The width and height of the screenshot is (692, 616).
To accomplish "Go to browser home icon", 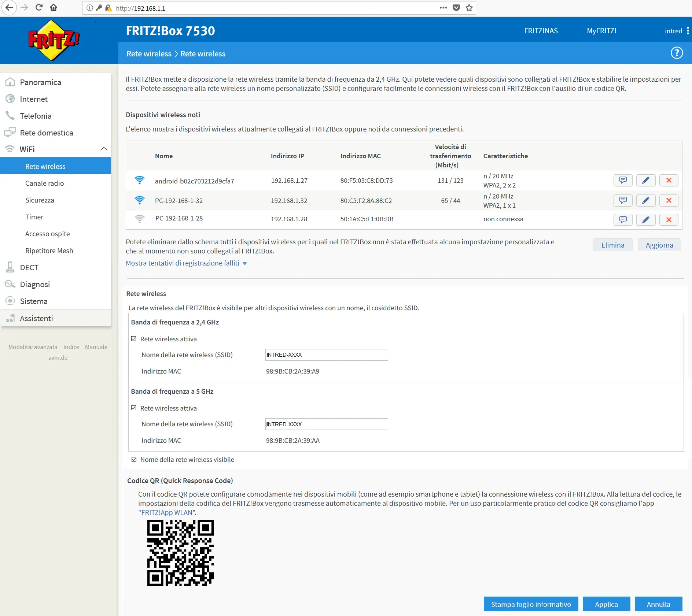I will [x=54, y=8].
